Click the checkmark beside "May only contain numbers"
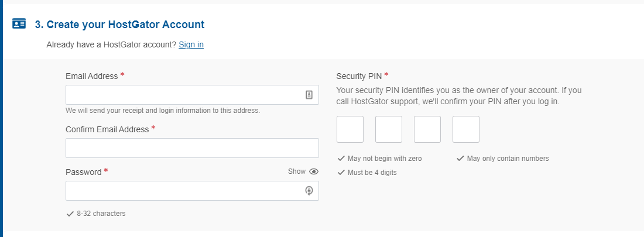 pyautogui.click(x=460, y=159)
